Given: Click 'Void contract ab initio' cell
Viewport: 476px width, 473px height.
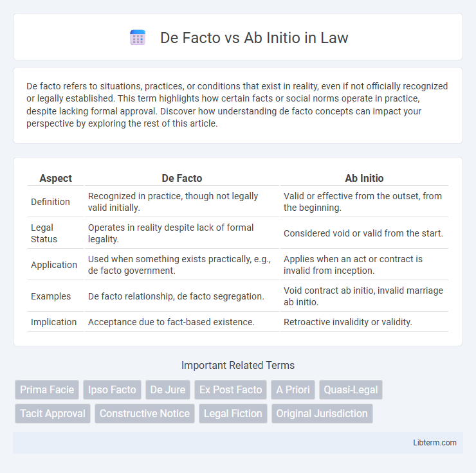Looking at the screenshot, I should point(364,296).
